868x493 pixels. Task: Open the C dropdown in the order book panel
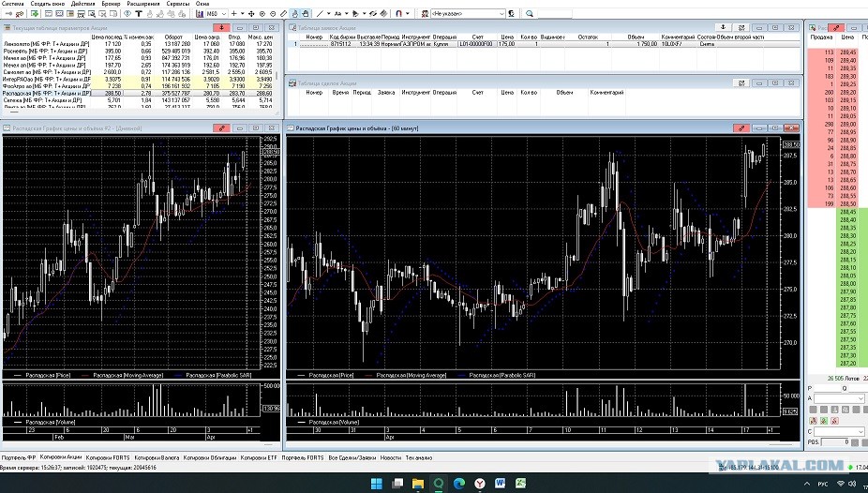[x=839, y=431]
